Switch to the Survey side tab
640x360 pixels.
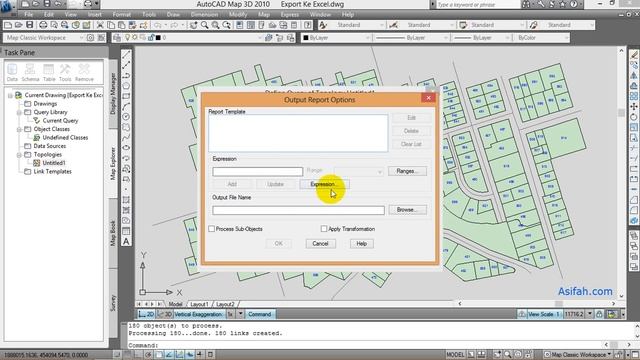(x=113, y=303)
